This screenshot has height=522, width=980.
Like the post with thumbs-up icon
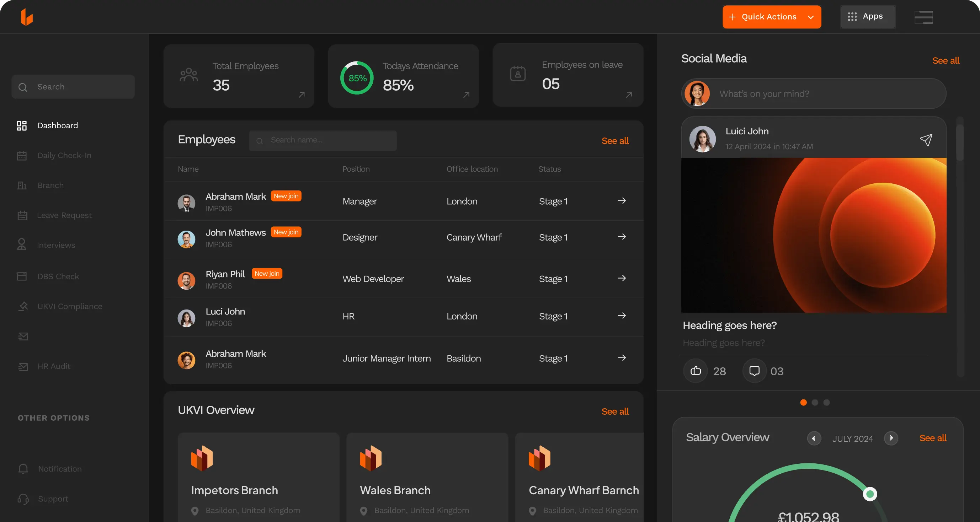point(696,371)
